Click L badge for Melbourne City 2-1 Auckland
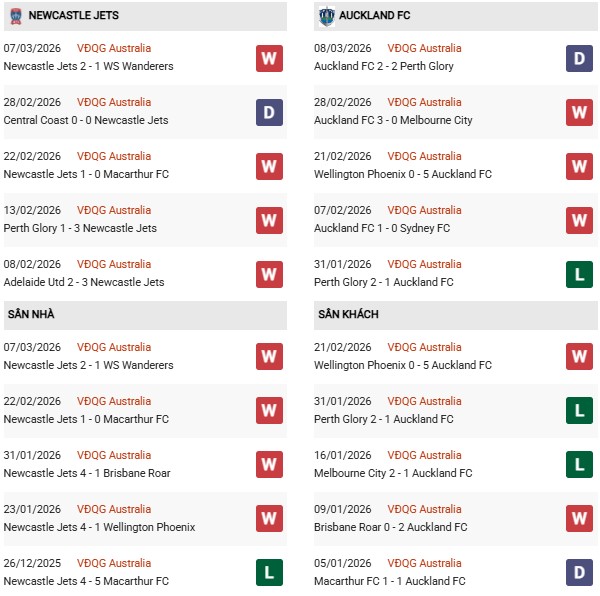The width and height of the screenshot is (600, 596). (x=579, y=465)
